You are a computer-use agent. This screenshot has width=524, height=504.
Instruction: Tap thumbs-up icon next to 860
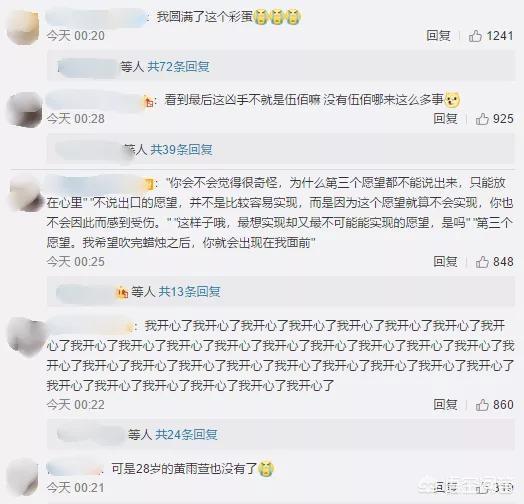482,405
